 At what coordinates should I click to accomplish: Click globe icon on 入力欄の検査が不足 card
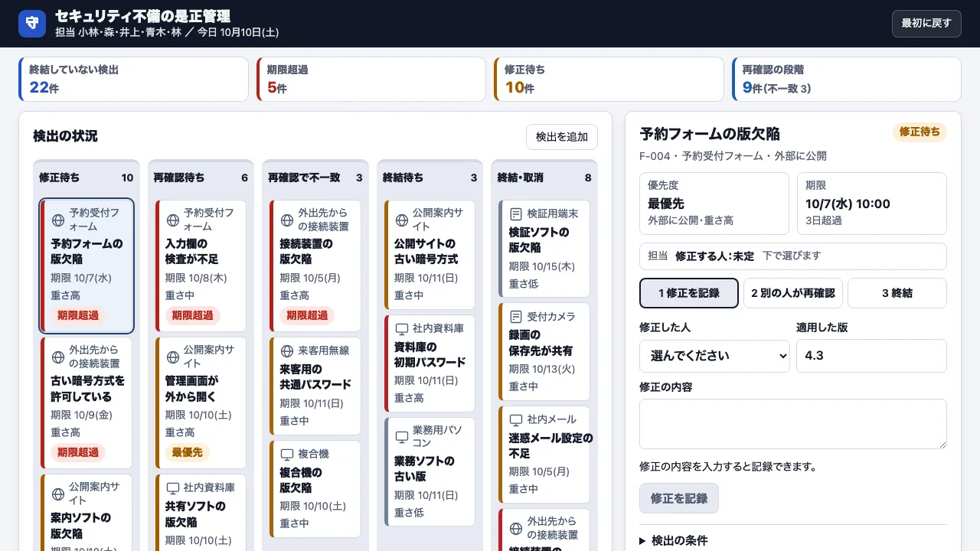point(172,220)
